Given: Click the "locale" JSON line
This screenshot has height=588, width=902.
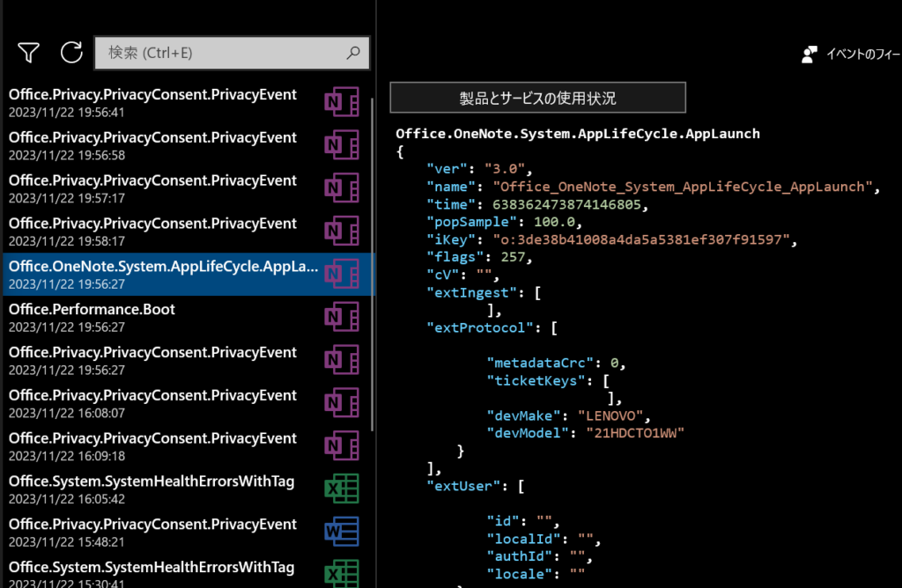Looking at the screenshot, I should (x=536, y=574).
